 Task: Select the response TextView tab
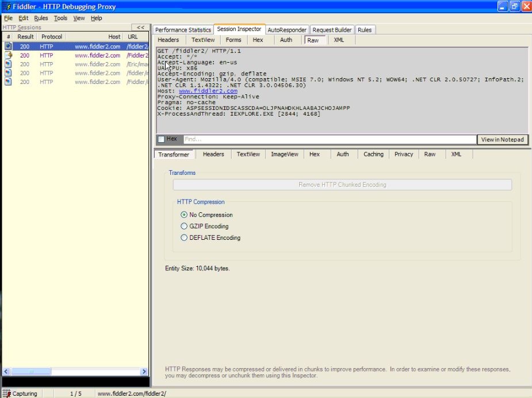(x=248, y=154)
